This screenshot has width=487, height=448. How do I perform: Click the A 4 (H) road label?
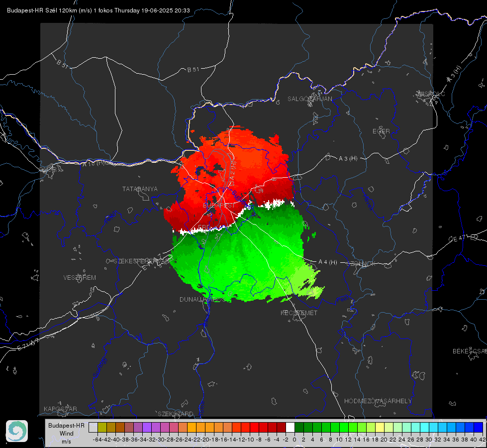point(328,262)
